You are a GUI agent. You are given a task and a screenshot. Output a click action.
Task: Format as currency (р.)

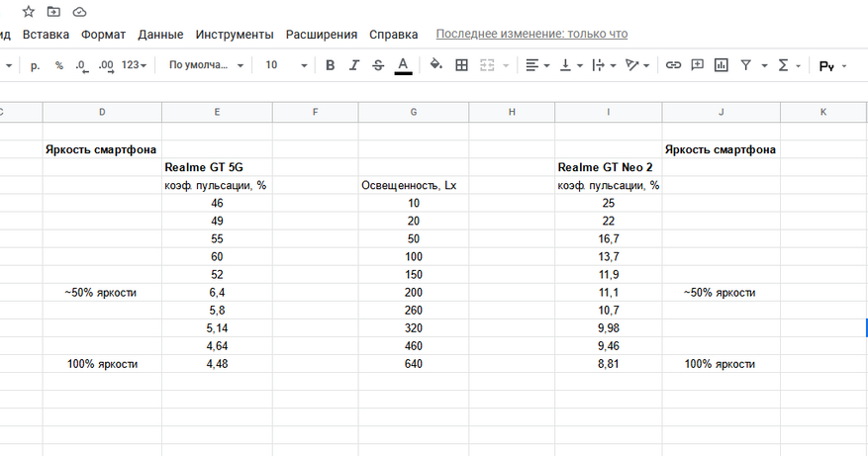(35, 65)
